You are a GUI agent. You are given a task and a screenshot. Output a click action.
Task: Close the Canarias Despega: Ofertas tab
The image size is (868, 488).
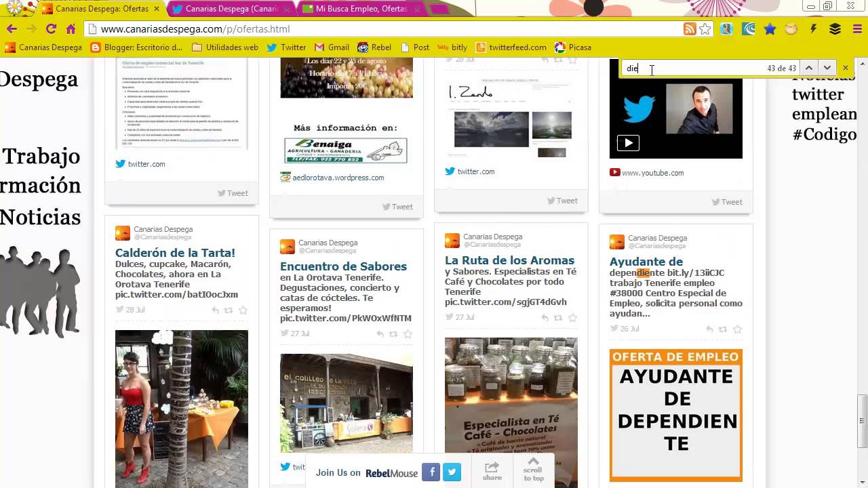[x=157, y=9]
